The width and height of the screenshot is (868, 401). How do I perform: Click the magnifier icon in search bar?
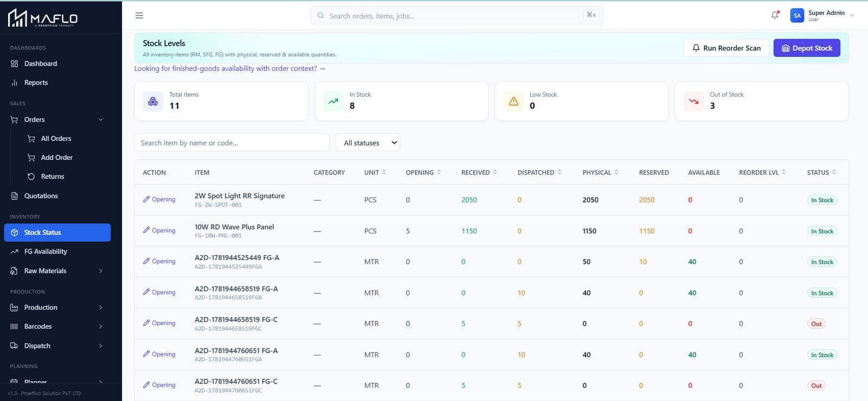pos(321,16)
